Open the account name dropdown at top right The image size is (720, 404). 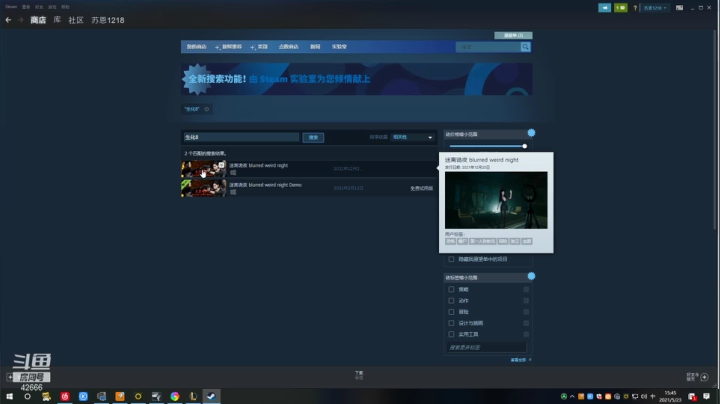[654, 8]
